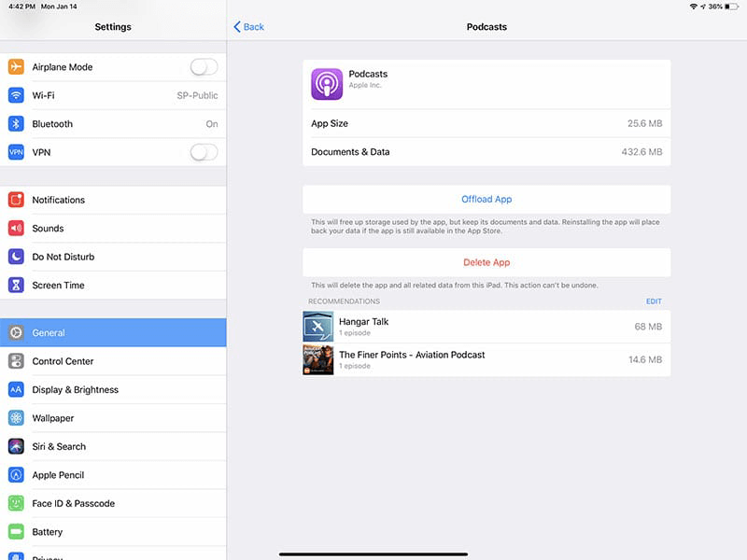The image size is (747, 560).
Task: Select The Finer Points podcast row
Action: (486, 359)
